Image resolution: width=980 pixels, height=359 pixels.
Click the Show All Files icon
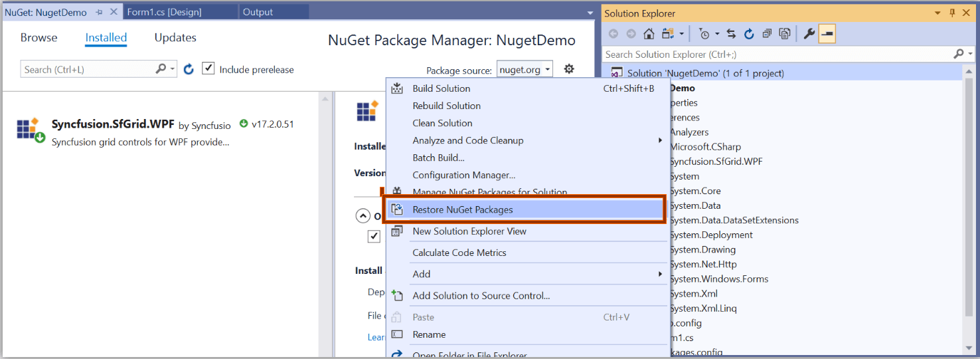click(785, 34)
